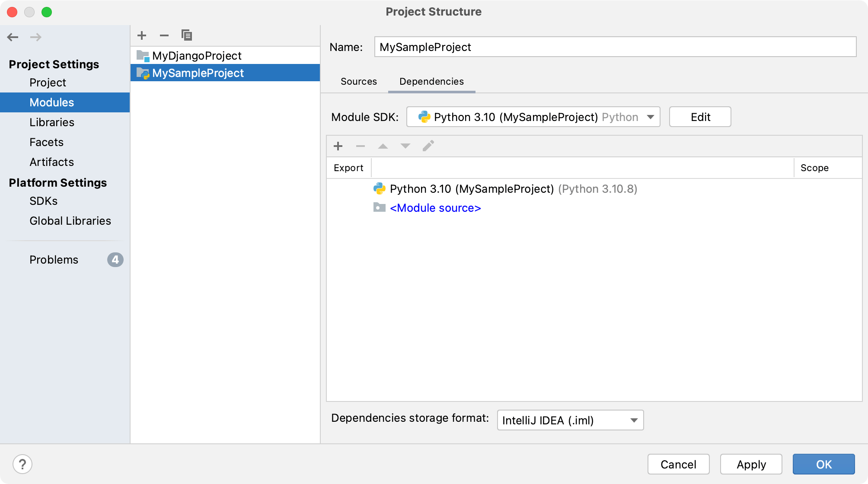
Task: Apply the changes
Action: pos(751,464)
